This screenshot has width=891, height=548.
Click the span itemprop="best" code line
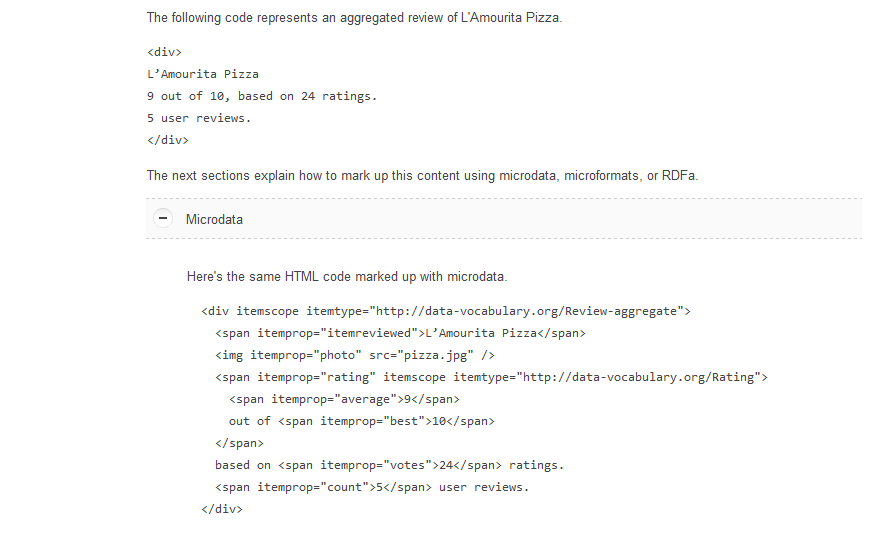tap(362, 421)
